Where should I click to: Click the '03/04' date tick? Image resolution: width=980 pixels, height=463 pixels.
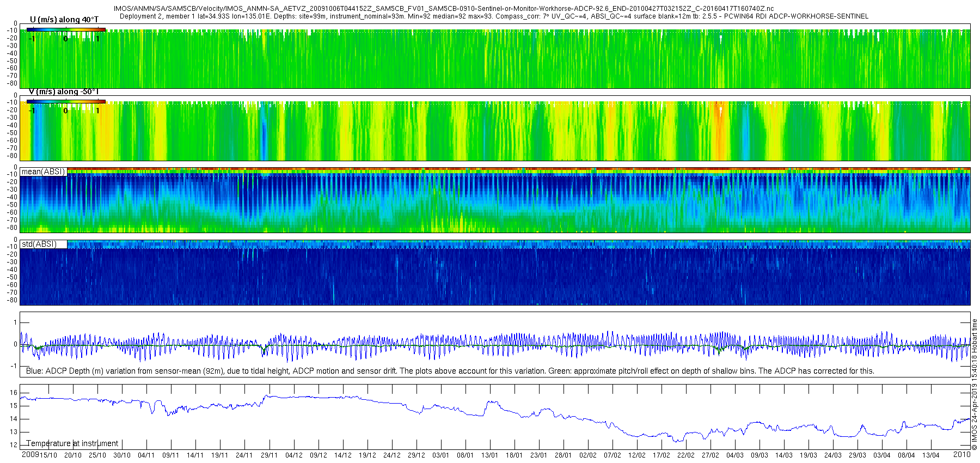882,455
